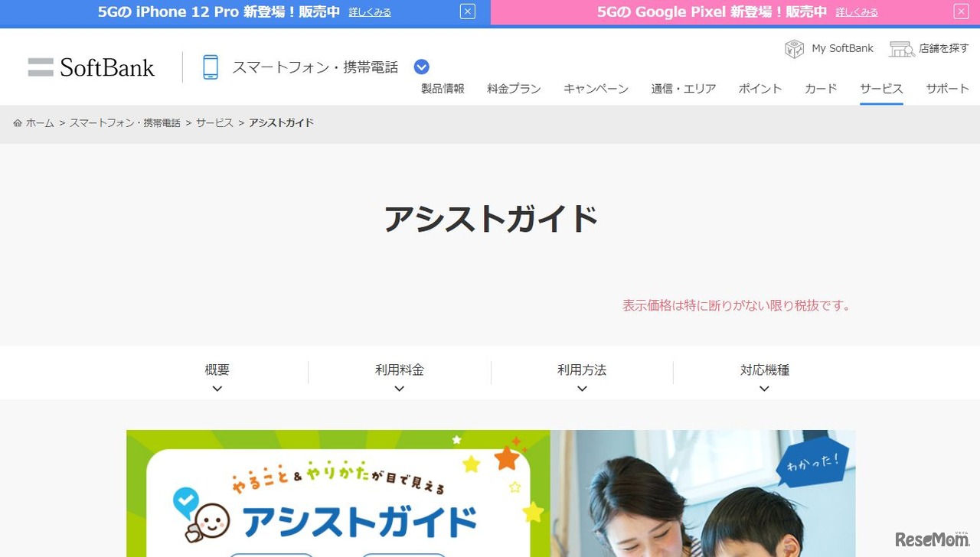Open the カード menu
The width and height of the screenshot is (980, 557).
pyautogui.click(x=821, y=89)
